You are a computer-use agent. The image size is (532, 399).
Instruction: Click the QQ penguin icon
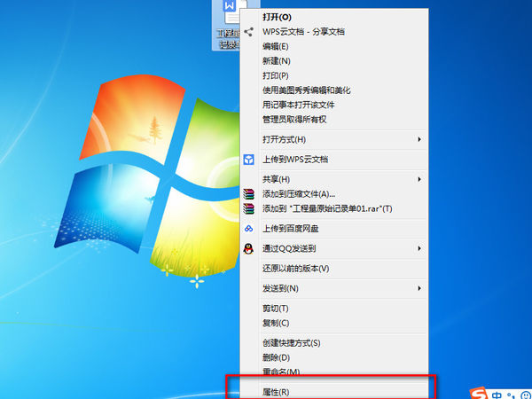coord(248,248)
